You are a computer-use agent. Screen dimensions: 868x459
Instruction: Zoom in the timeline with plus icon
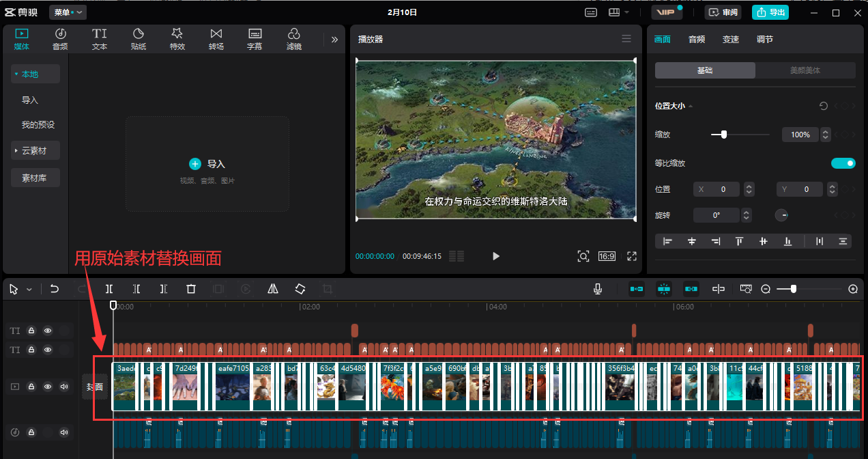(853, 290)
